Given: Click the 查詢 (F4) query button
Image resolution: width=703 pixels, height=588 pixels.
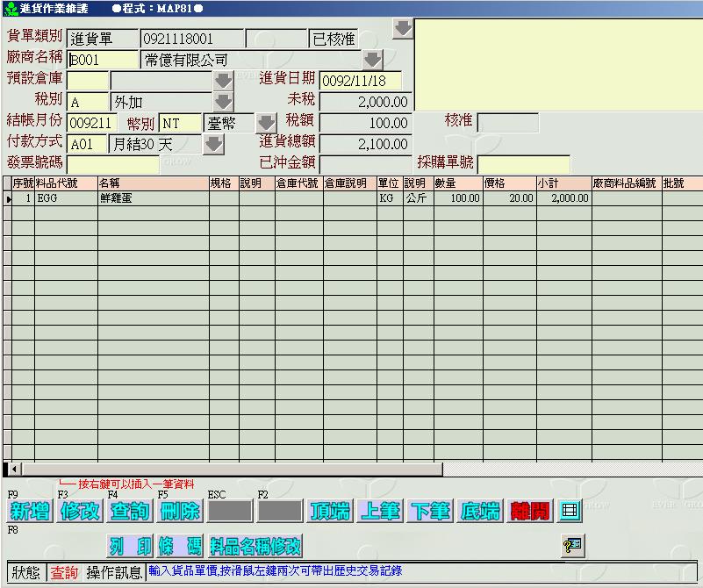Looking at the screenshot, I should coord(130,512).
